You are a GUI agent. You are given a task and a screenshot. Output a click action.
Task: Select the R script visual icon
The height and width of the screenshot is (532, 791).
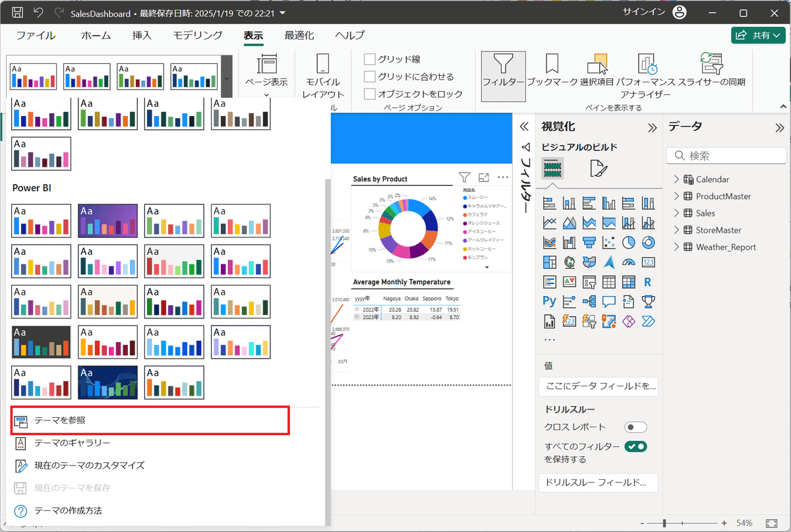[x=648, y=282]
